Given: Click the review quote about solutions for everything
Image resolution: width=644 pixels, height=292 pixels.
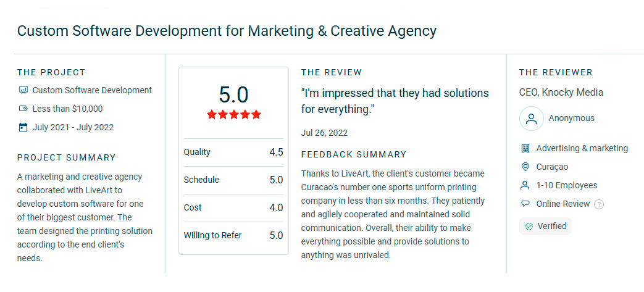Looking at the screenshot, I should [395, 101].
